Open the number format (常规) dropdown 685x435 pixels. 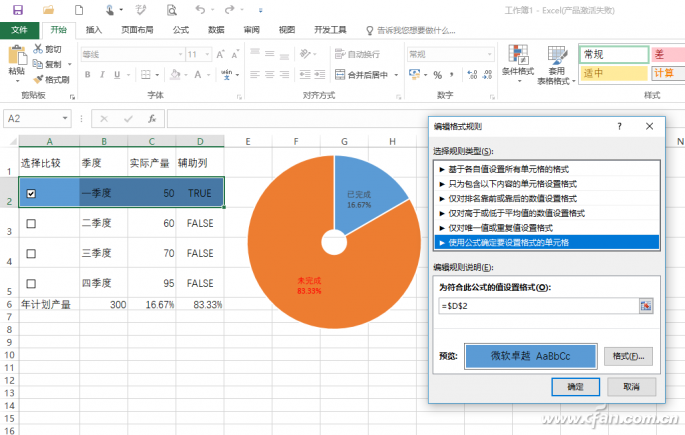(490, 55)
